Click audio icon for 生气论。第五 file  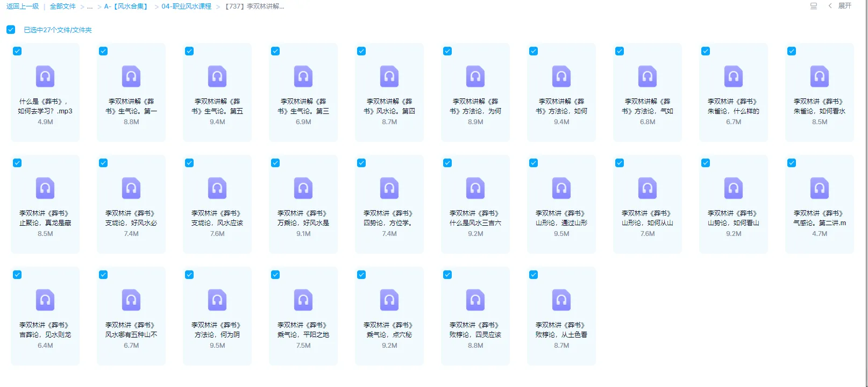(217, 76)
